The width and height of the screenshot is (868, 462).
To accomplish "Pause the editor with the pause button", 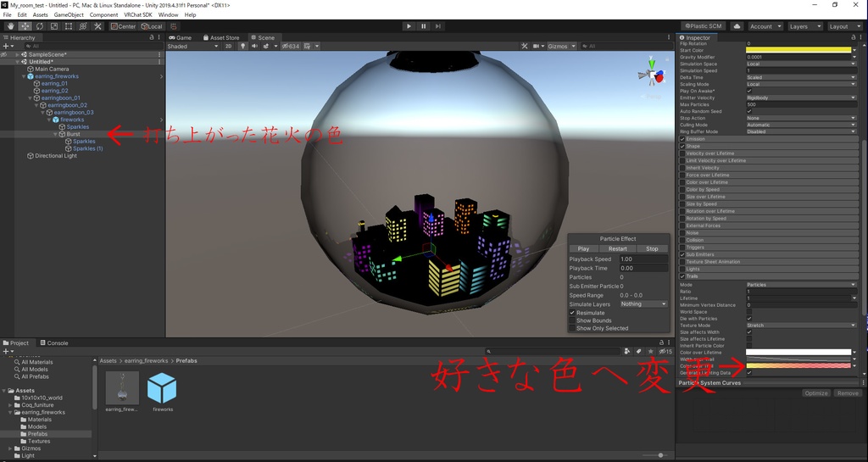I will pos(424,26).
